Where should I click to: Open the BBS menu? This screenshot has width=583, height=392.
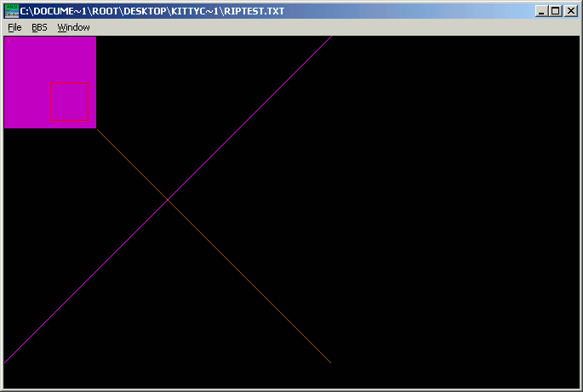(x=39, y=27)
